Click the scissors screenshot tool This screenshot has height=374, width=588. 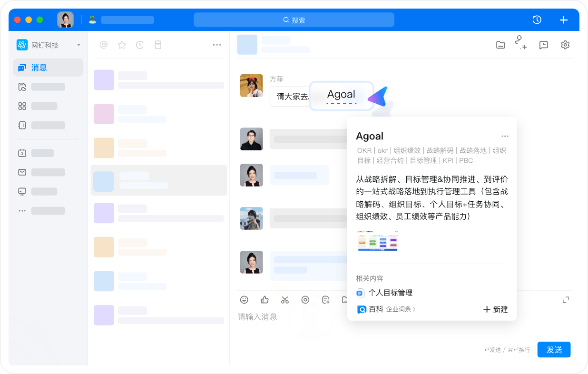coord(285,300)
